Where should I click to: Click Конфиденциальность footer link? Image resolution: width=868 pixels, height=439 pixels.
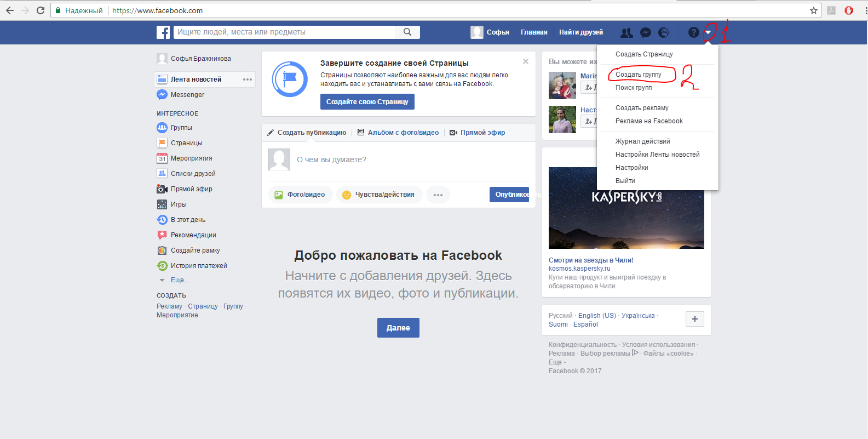click(583, 345)
